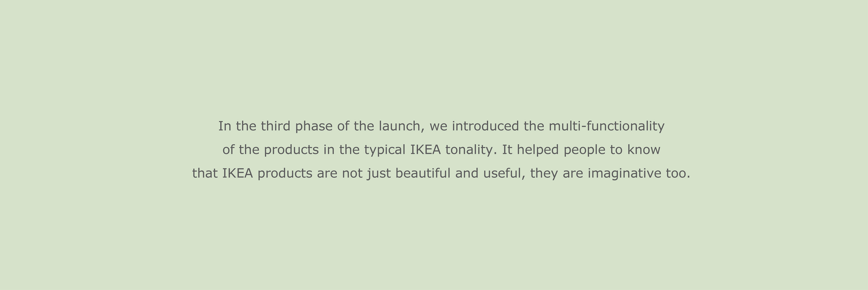Click the word "know" ending the second line

coord(644,150)
